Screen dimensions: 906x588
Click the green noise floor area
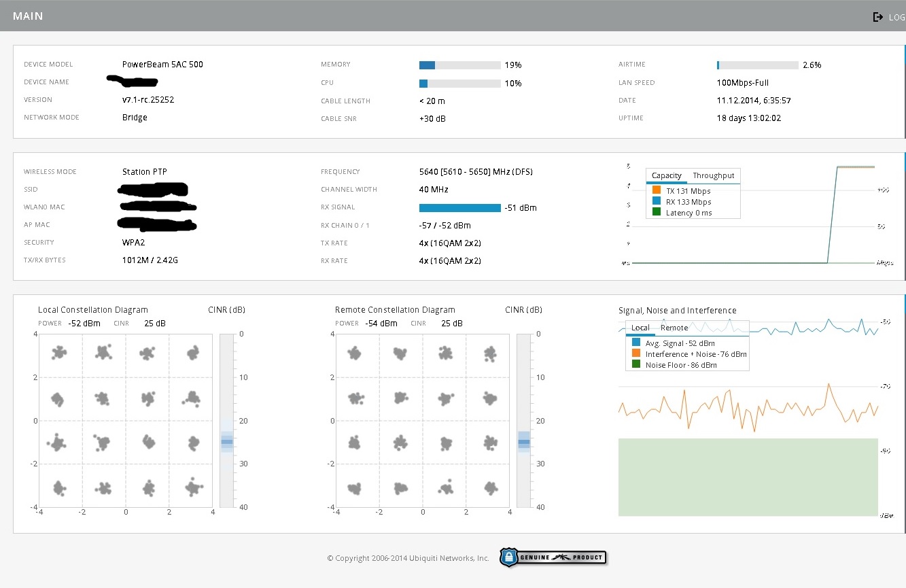coord(748,477)
